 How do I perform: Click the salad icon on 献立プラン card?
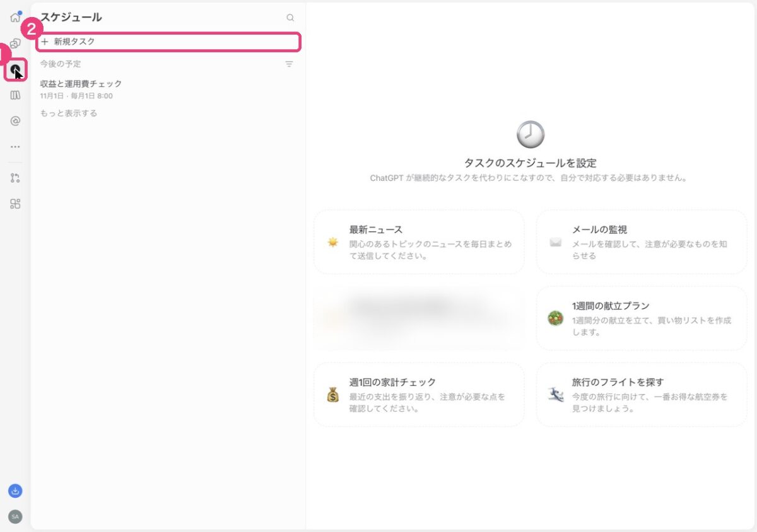click(555, 318)
